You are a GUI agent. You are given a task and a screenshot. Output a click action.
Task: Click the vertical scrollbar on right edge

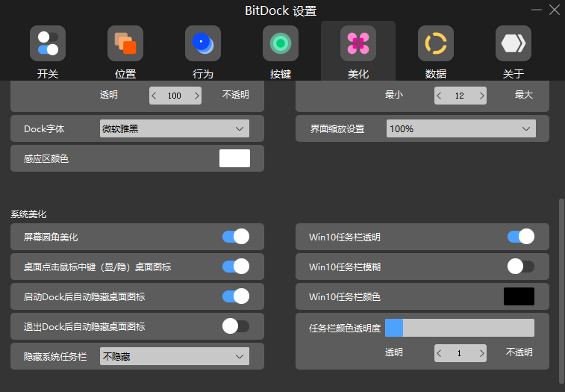tap(561, 290)
